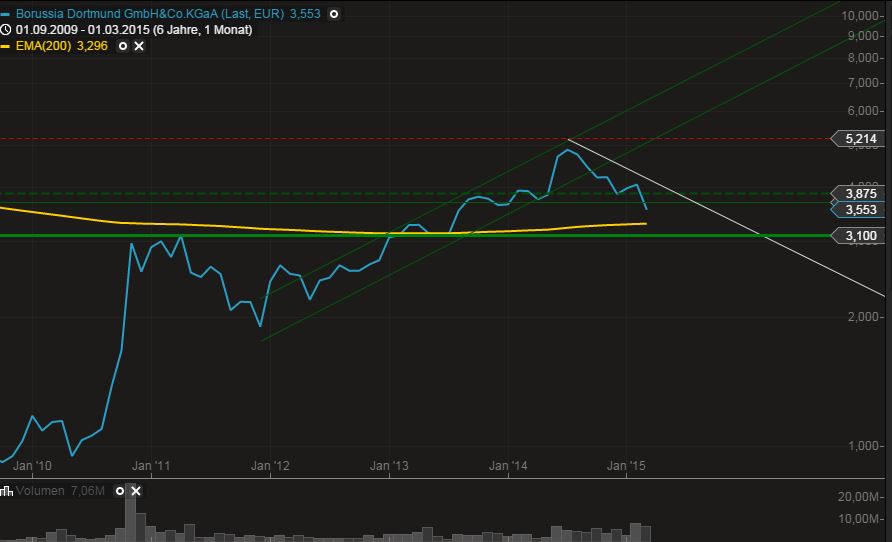Screen dimensions: 892x542
Task: Click the Jan '11 axis label
Action: click(x=151, y=466)
